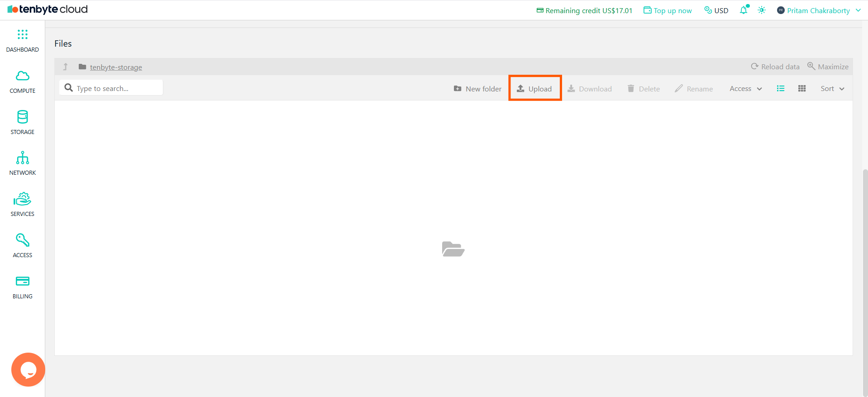Screen dimensions: 868x397
Task: Click the USD currency icon
Action: pos(708,10)
